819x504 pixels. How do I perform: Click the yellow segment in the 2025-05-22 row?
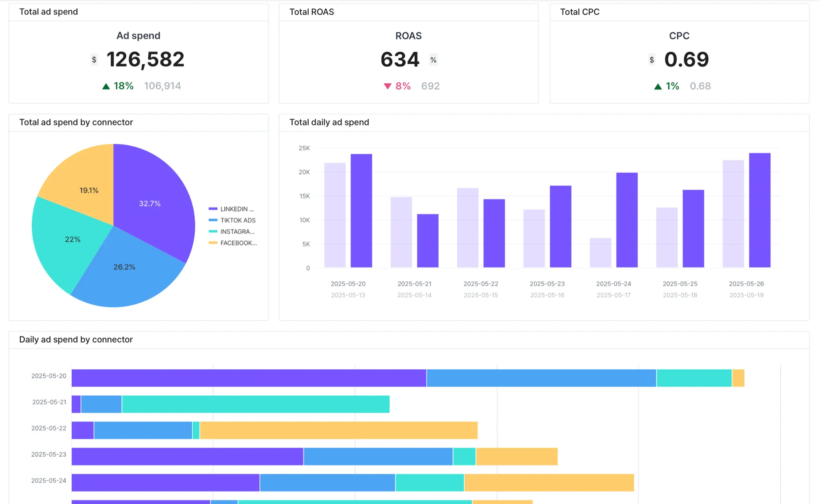tap(338, 430)
